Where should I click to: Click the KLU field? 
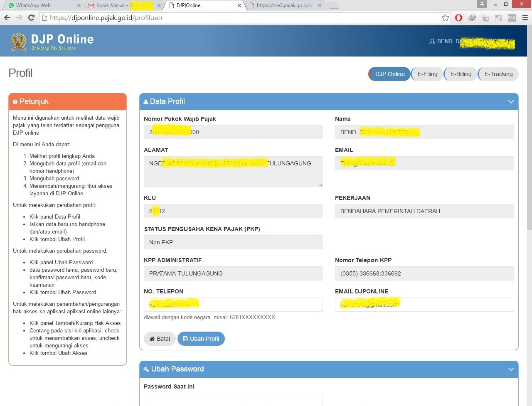coord(233,211)
